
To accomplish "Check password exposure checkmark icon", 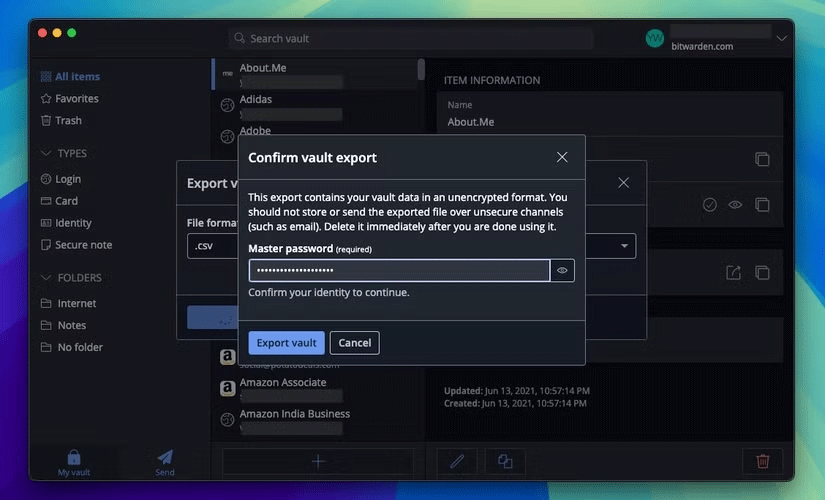I will tap(710, 204).
